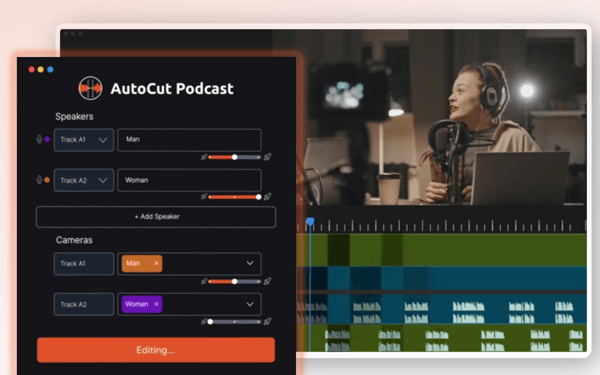The image size is (600, 375).
Task: Click the blue video track clip in timeline
Action: (x=442, y=278)
